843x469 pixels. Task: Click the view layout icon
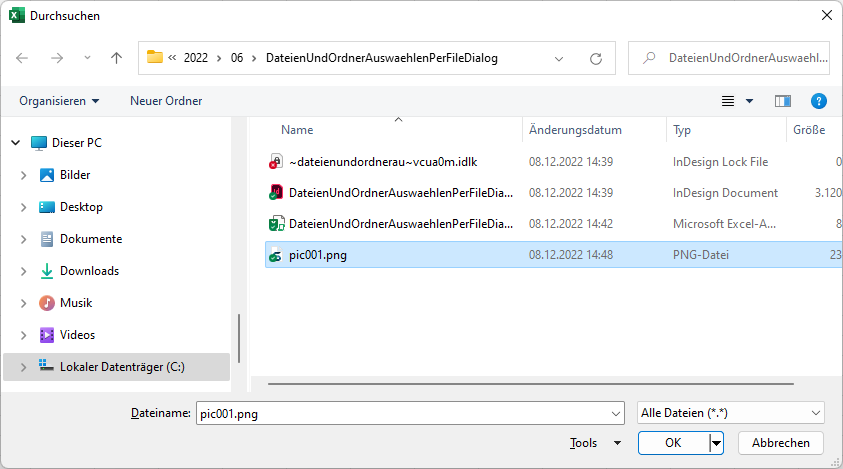tap(728, 101)
